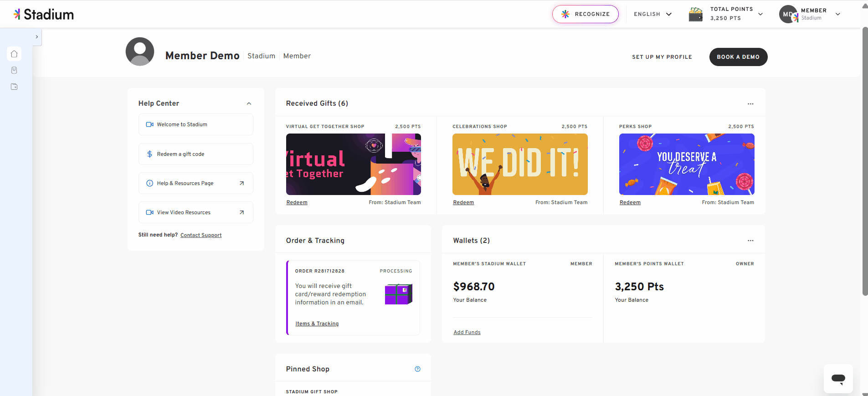Click the Wallets (2) heading
This screenshot has width=868, height=396.
pyautogui.click(x=472, y=241)
